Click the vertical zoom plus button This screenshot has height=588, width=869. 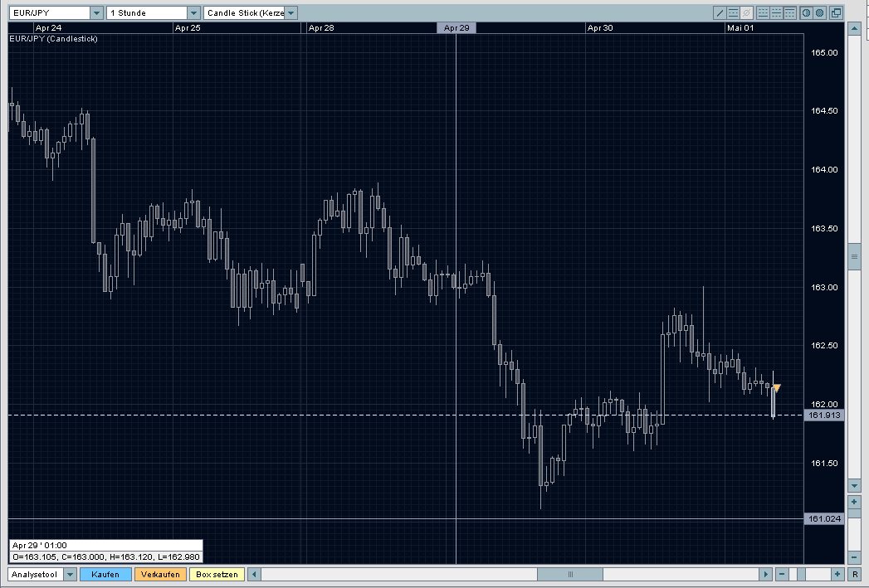854,502
